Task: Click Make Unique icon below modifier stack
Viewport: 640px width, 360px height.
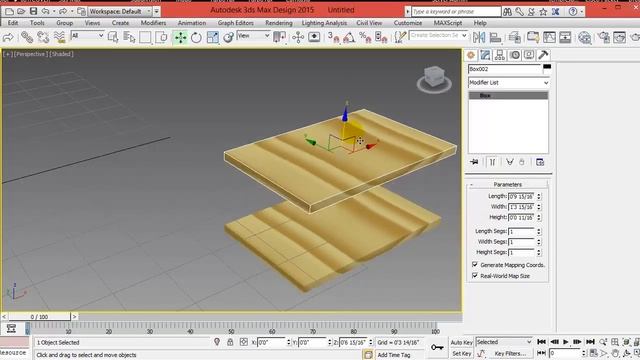Action: pyautogui.click(x=510, y=162)
